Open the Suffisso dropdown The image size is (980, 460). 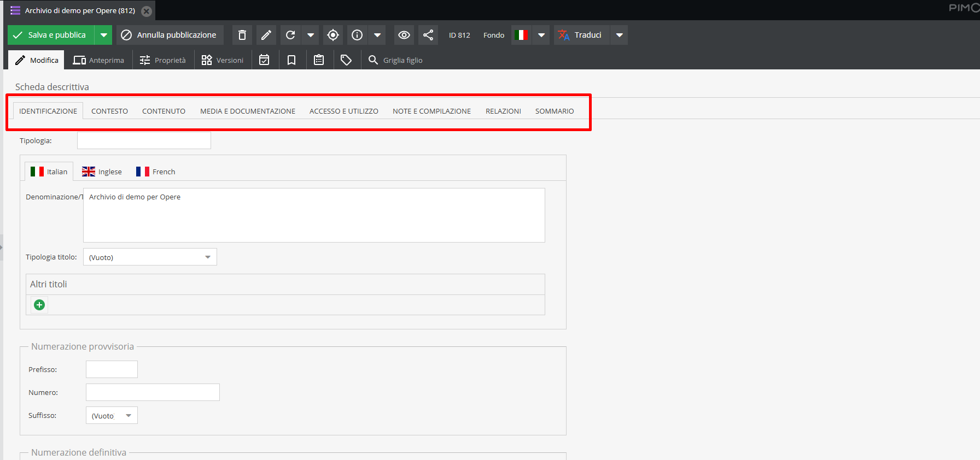tap(112, 415)
